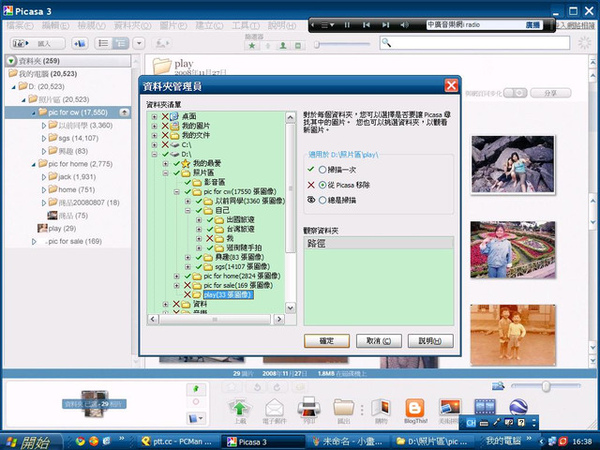
Task: Click the faces filter person icon
Action: pos(283,46)
